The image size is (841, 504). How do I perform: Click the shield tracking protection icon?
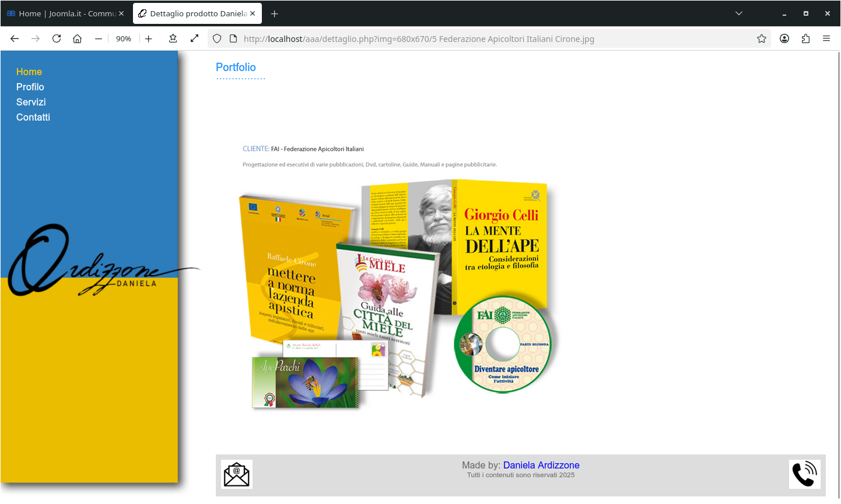[217, 38]
